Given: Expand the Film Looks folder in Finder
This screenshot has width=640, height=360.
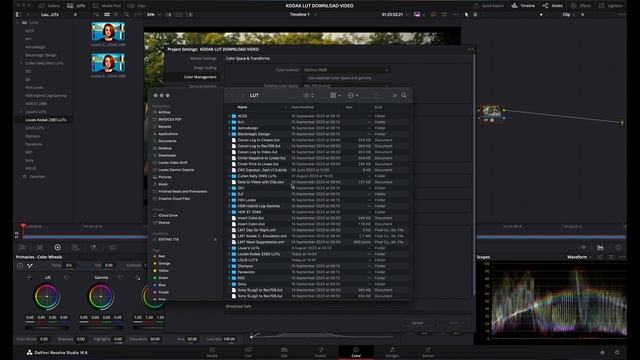Looking at the screenshot, I should click(x=229, y=200).
